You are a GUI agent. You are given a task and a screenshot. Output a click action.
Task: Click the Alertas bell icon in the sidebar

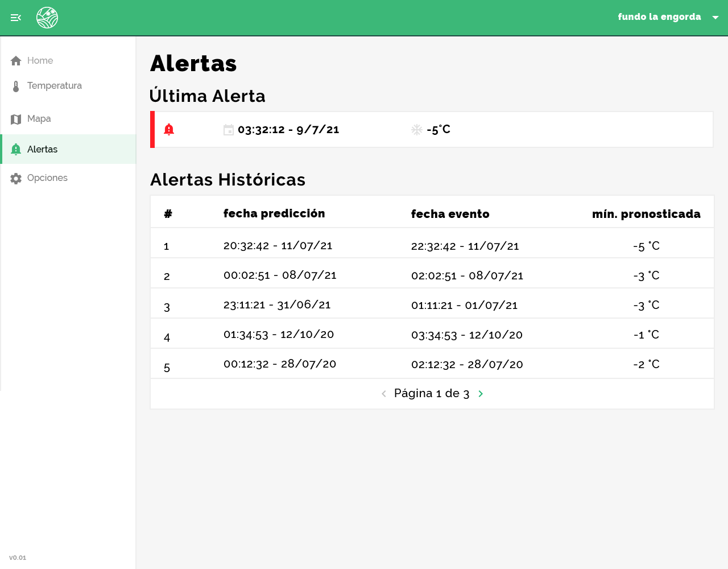[x=16, y=150]
